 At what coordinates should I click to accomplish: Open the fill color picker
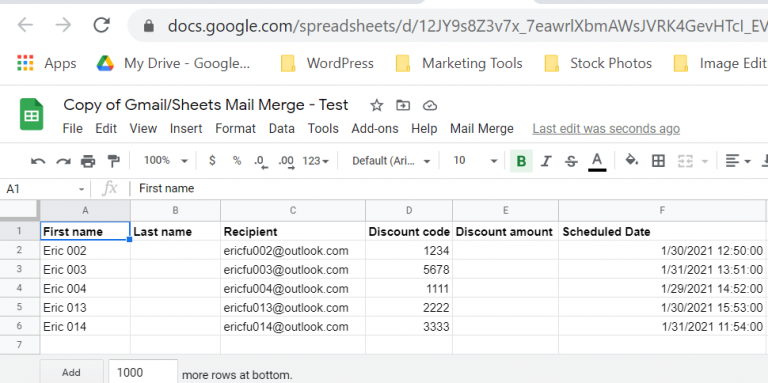click(x=632, y=161)
